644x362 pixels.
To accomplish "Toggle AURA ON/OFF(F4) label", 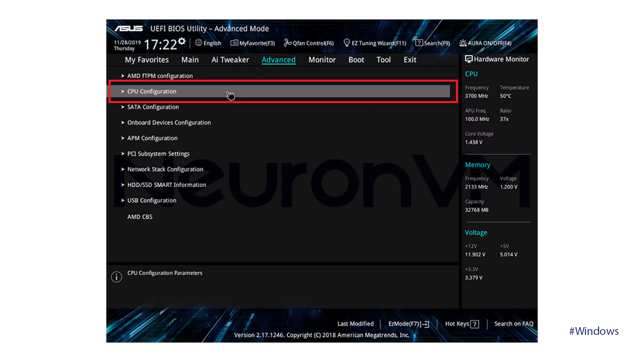I will (x=490, y=43).
